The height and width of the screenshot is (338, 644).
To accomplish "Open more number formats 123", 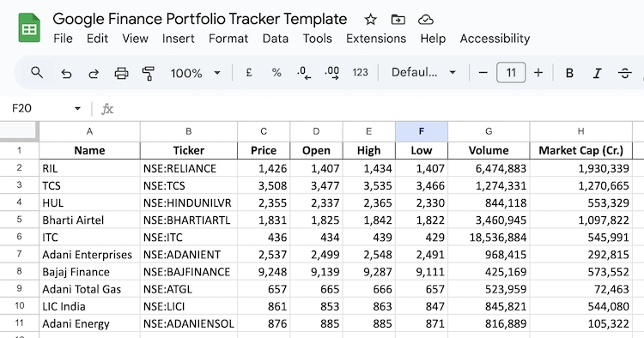I will pos(360,73).
